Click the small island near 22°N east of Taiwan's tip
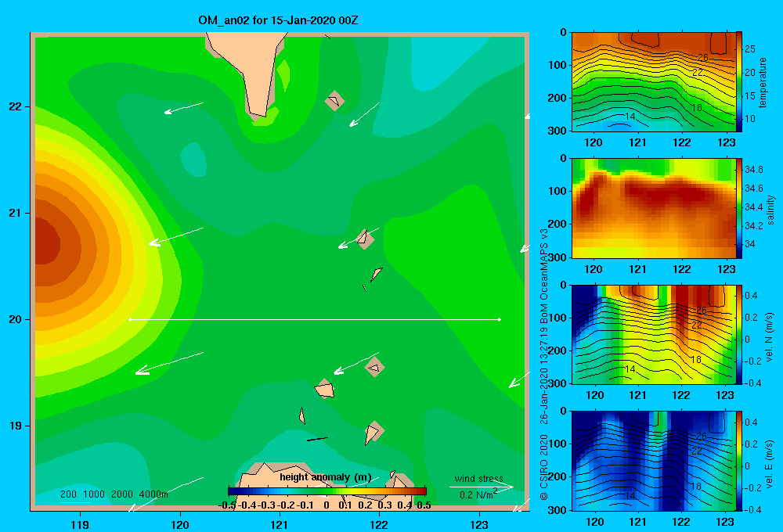The width and height of the screenshot is (783, 532). click(x=334, y=101)
